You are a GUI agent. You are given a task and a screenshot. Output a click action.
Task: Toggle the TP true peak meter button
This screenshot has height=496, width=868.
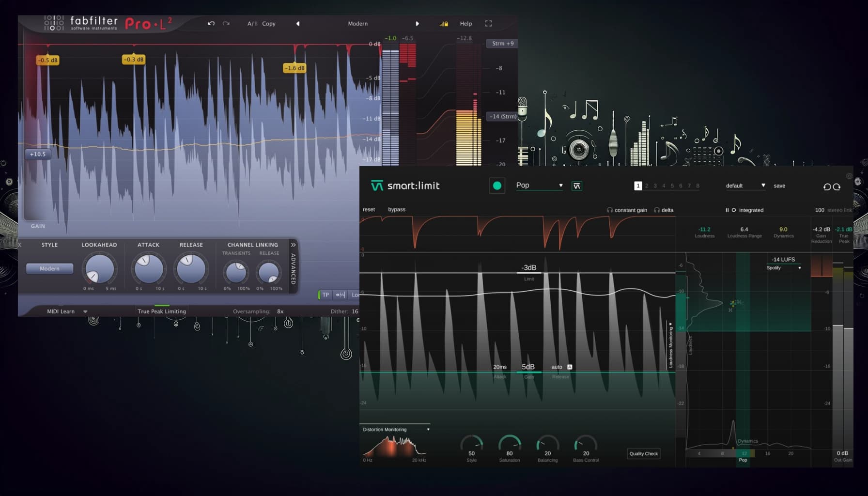[x=325, y=294]
